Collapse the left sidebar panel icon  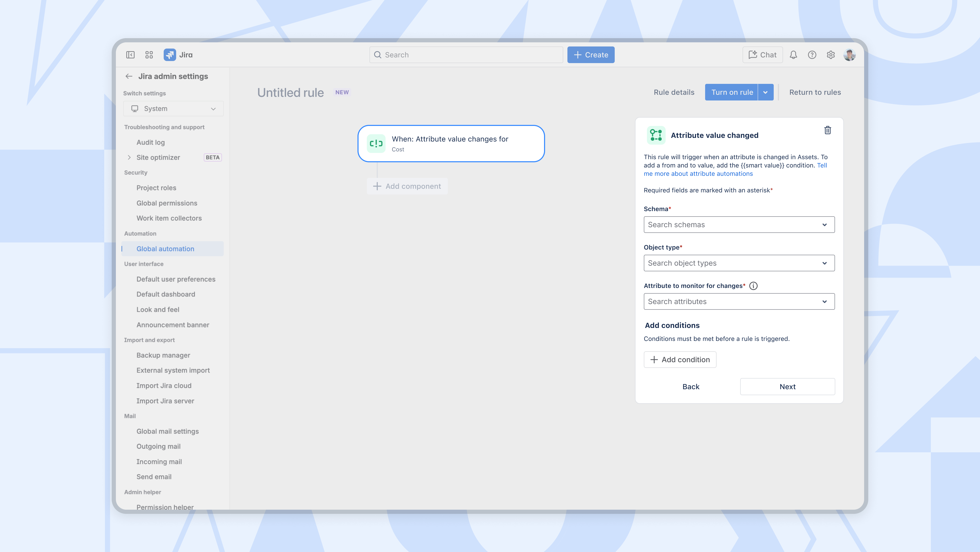[x=130, y=54]
